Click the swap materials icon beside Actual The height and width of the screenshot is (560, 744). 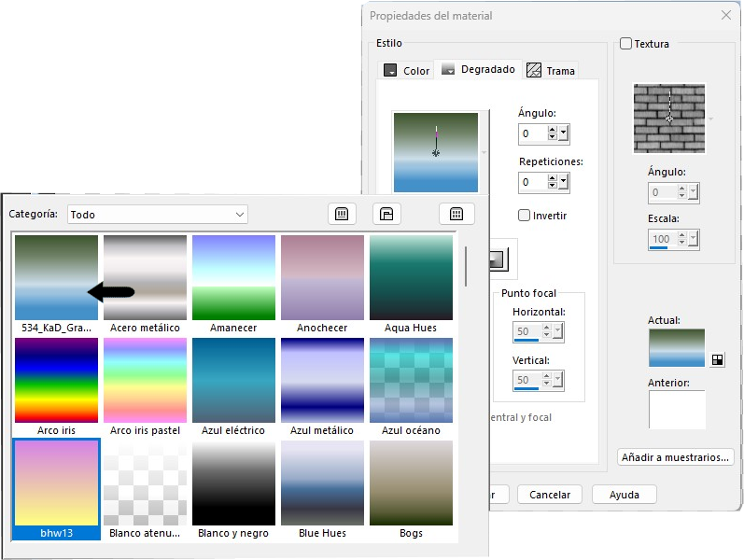coord(718,359)
